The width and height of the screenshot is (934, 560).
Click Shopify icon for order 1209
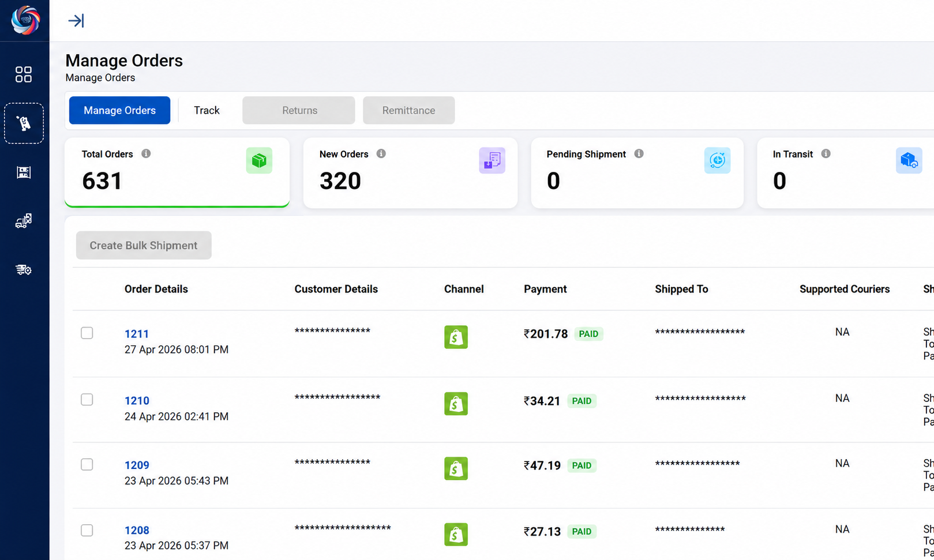pos(456,468)
